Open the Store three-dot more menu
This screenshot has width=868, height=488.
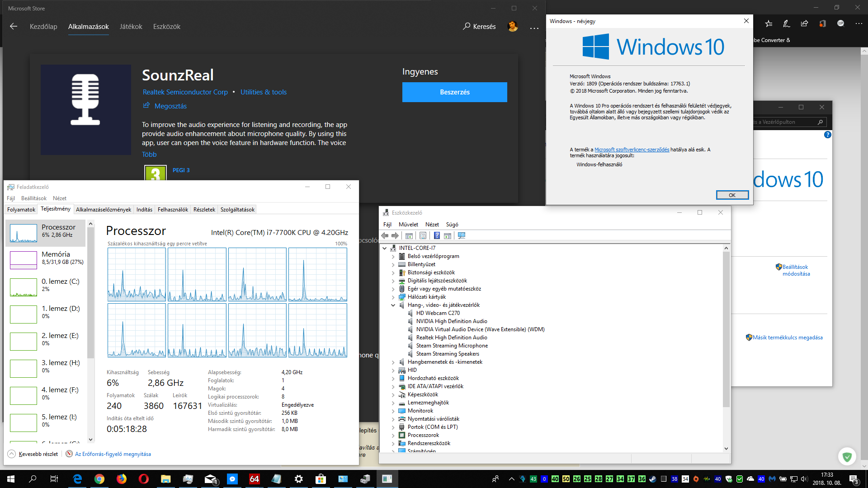click(534, 27)
